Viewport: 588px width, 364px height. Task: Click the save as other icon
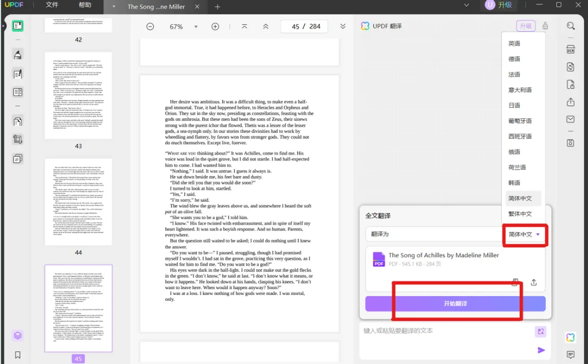(570, 143)
